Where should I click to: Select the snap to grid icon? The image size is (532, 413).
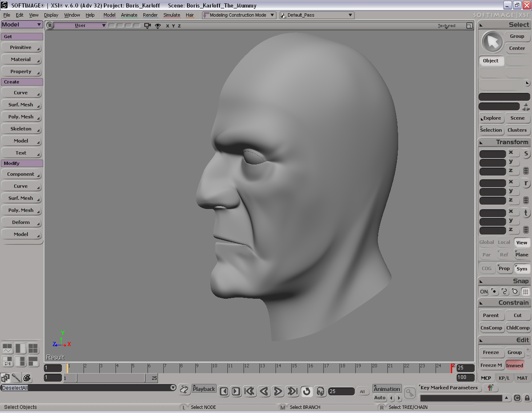(x=525, y=292)
